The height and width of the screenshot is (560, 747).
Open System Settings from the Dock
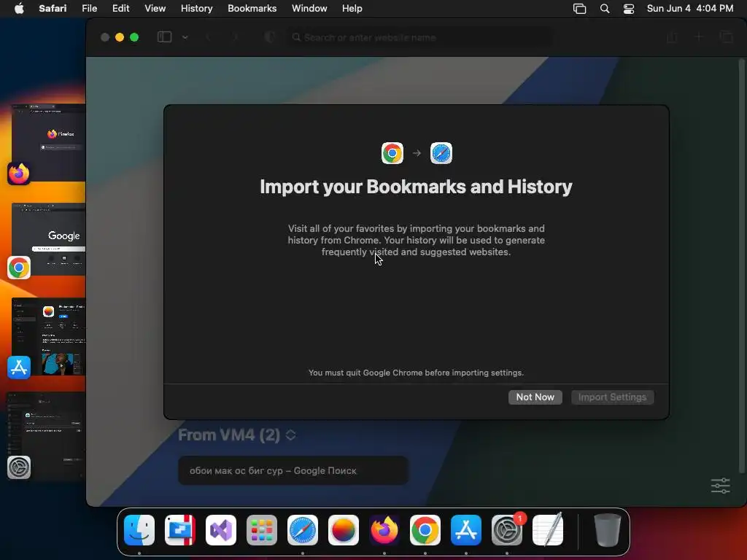[x=507, y=530]
